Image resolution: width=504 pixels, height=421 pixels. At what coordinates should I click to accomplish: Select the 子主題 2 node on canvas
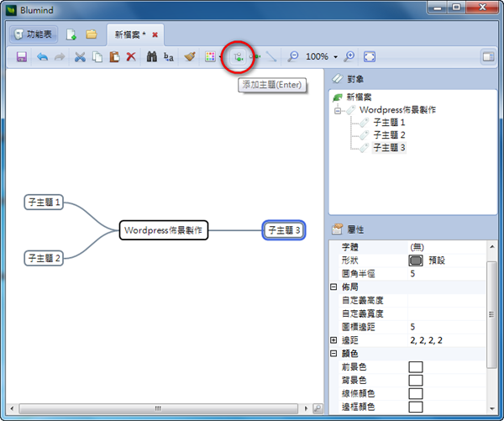point(44,258)
